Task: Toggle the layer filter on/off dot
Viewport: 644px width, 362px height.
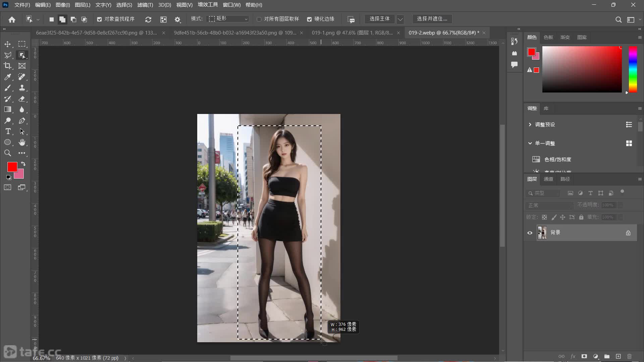Action: click(x=622, y=192)
